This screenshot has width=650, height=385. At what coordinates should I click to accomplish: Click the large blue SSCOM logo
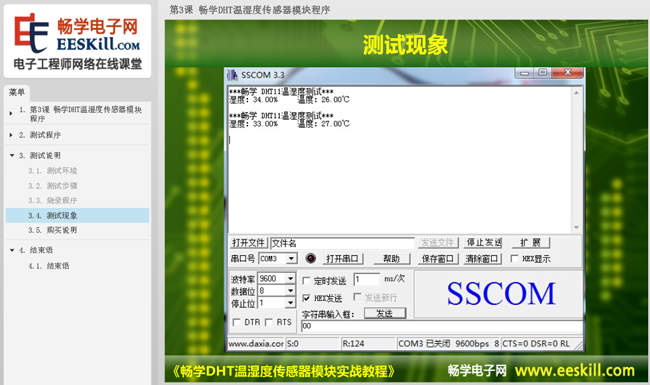tap(501, 294)
